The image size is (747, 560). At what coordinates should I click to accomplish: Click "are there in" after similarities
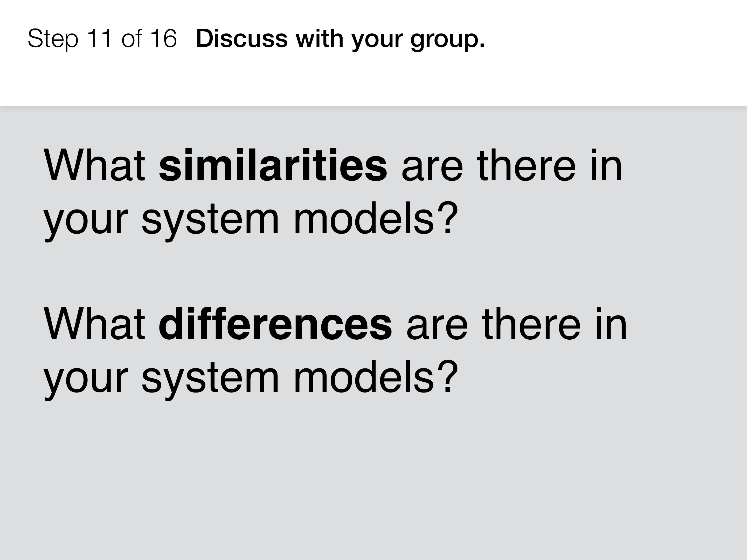coord(512,165)
